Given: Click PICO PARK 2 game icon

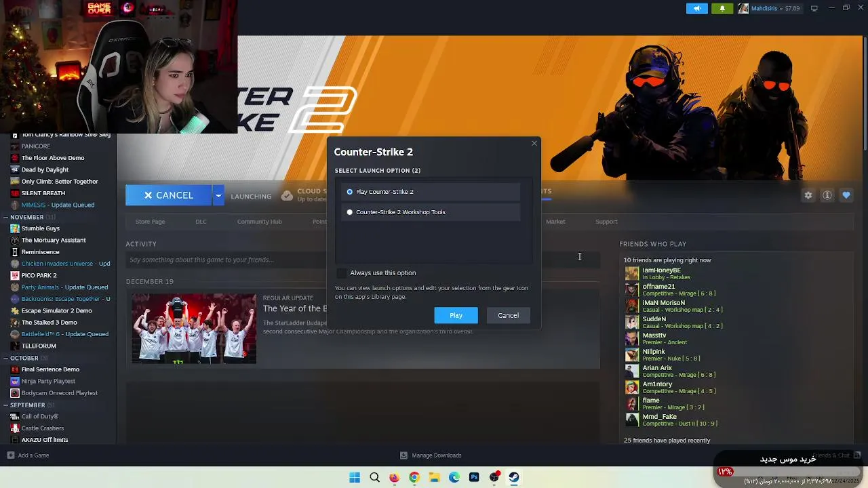Looking at the screenshot, I should coord(15,275).
